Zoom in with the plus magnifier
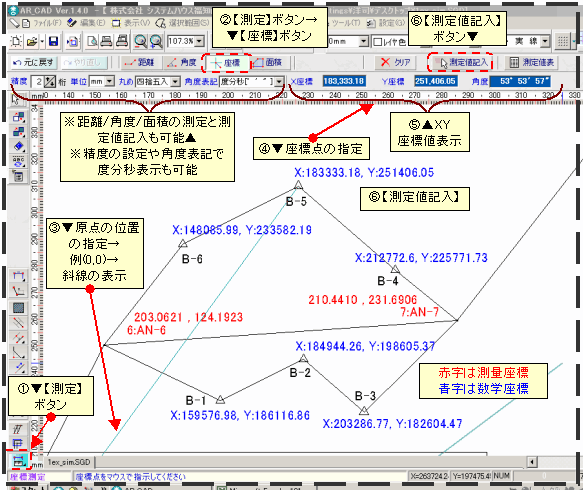Viewport: 583px width, 490px height. pos(155,41)
